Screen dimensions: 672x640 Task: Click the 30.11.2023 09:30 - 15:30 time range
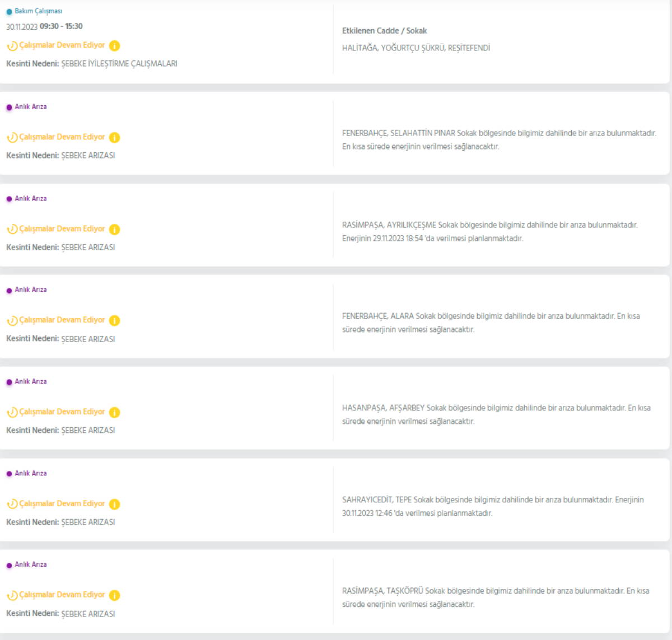44,26
